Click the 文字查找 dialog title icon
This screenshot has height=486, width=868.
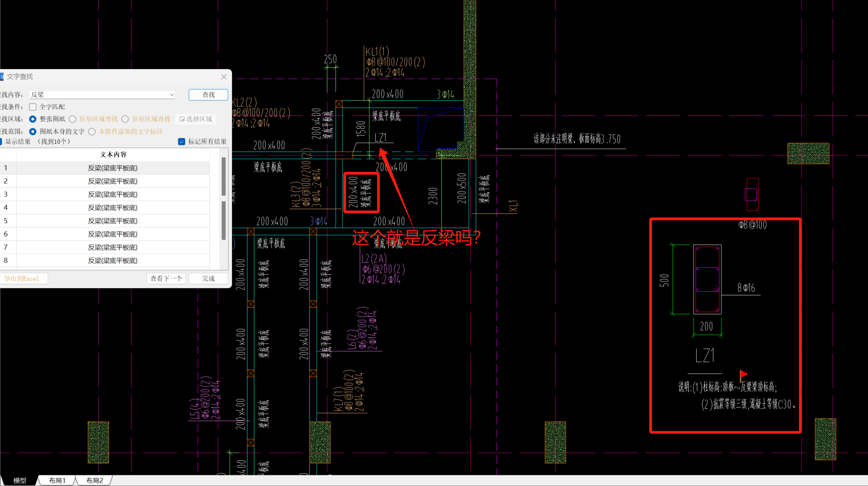click(x=2, y=77)
